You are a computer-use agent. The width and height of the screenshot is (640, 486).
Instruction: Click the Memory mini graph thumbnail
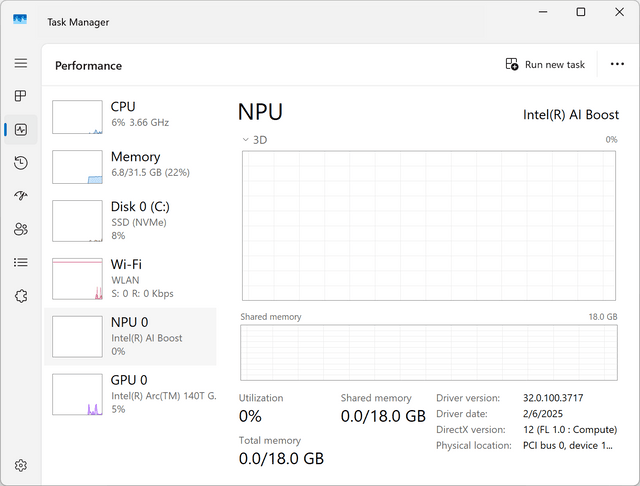[x=77, y=167]
